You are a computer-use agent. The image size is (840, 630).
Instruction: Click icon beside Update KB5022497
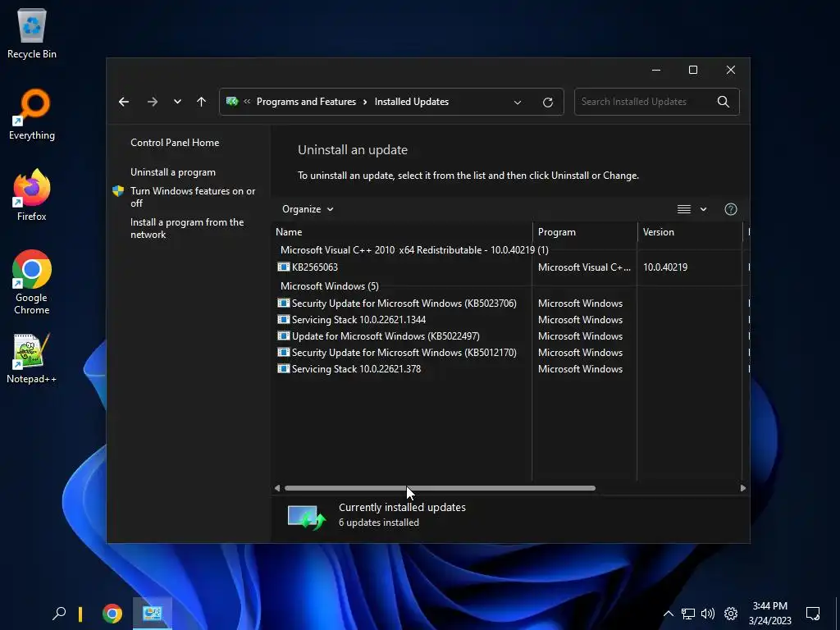point(283,336)
